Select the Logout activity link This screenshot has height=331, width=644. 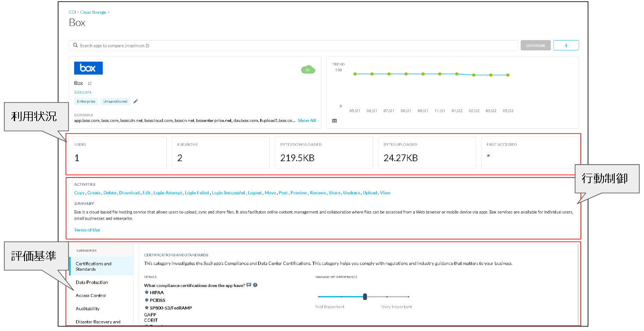(255, 193)
